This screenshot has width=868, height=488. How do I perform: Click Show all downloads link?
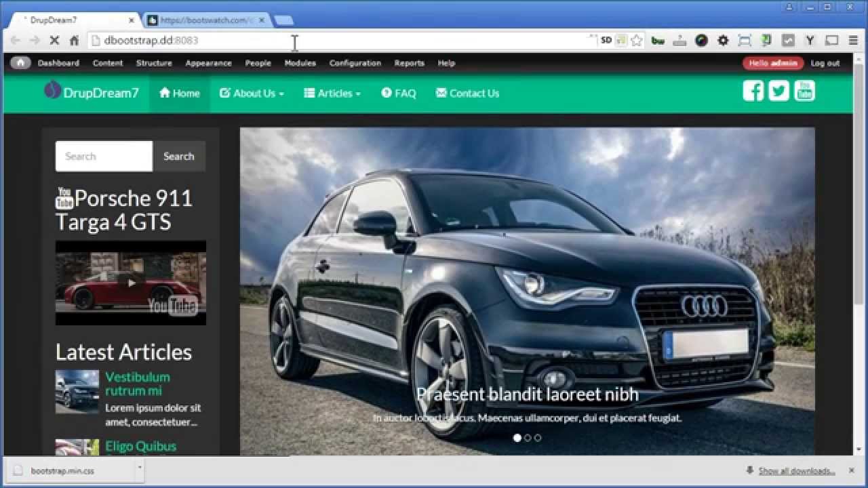click(797, 470)
